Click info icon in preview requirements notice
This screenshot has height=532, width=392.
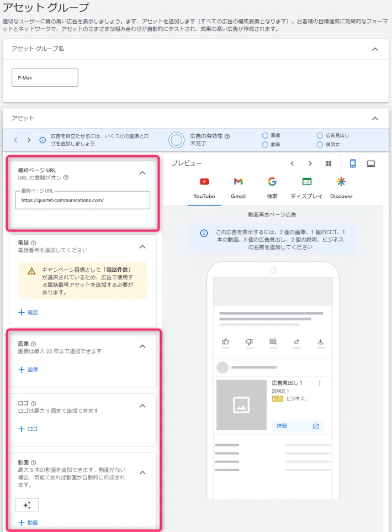point(204,233)
